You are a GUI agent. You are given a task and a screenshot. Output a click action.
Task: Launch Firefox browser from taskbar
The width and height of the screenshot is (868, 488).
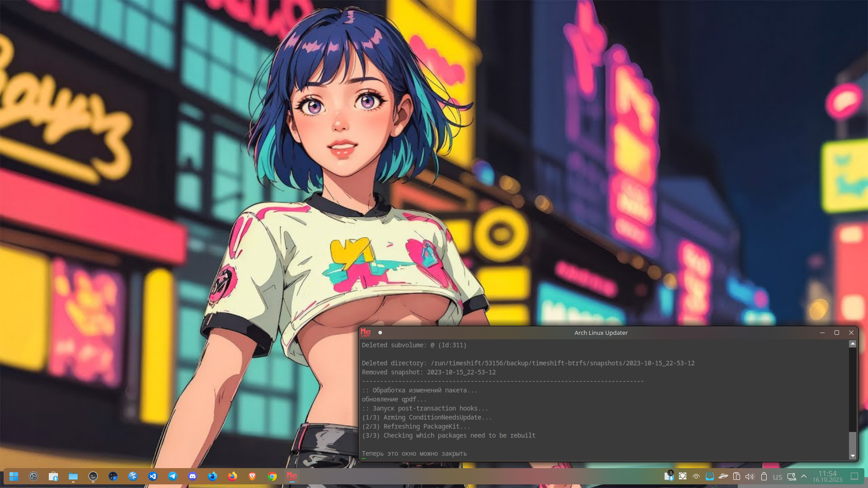232,476
